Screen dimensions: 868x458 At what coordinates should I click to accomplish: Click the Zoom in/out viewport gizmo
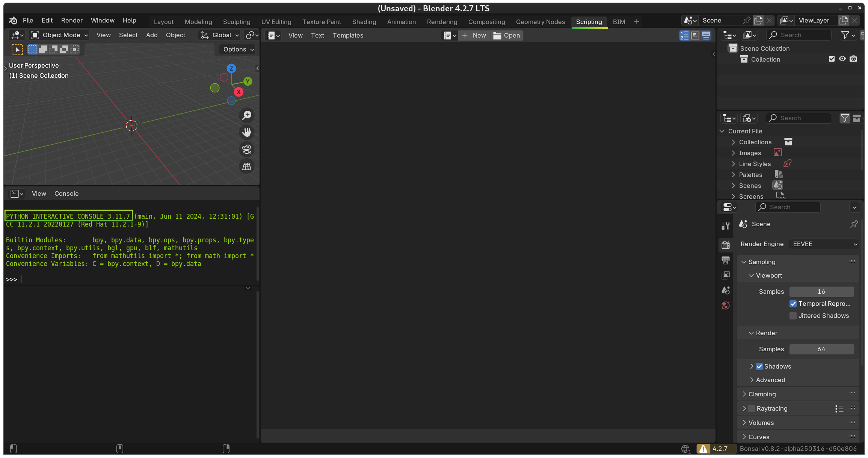click(x=247, y=115)
